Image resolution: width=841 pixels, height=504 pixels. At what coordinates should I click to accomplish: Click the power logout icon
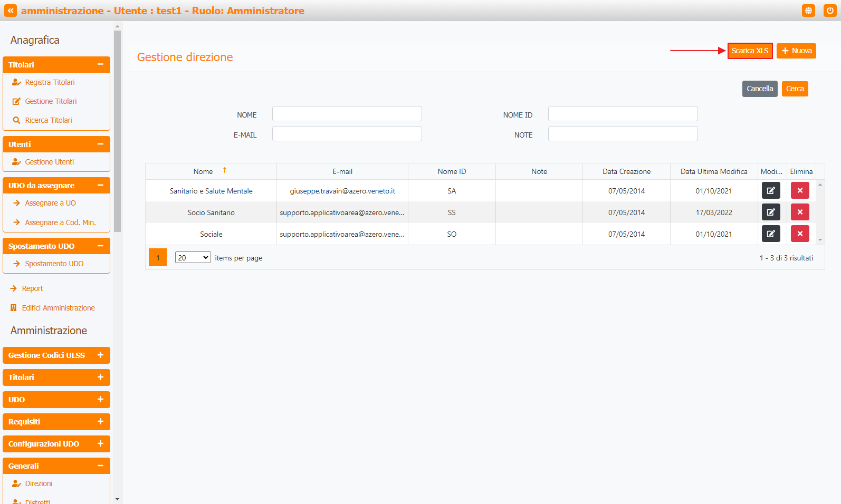tap(830, 11)
